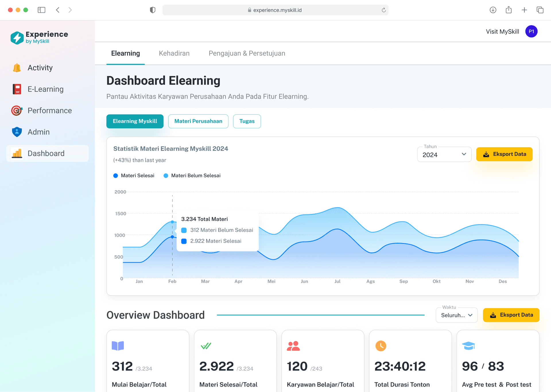The width and height of the screenshot is (551, 392).
Task: Switch to the Kehadiran tab
Action: click(x=174, y=53)
